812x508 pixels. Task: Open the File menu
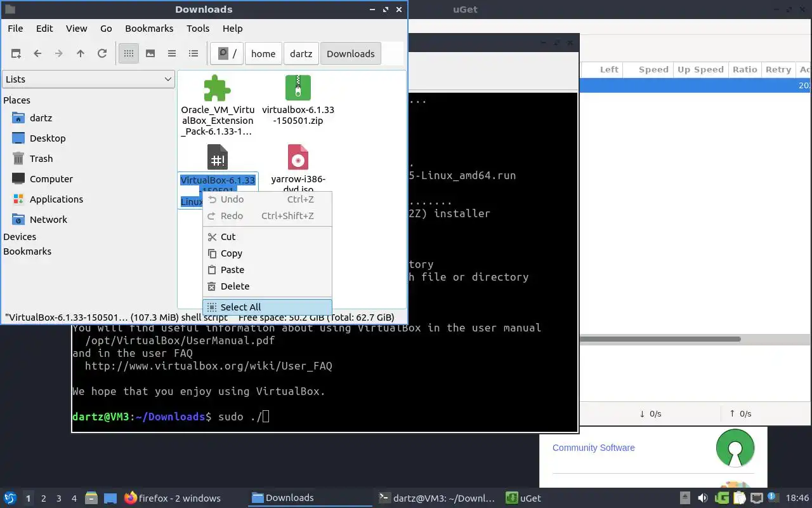(x=15, y=29)
